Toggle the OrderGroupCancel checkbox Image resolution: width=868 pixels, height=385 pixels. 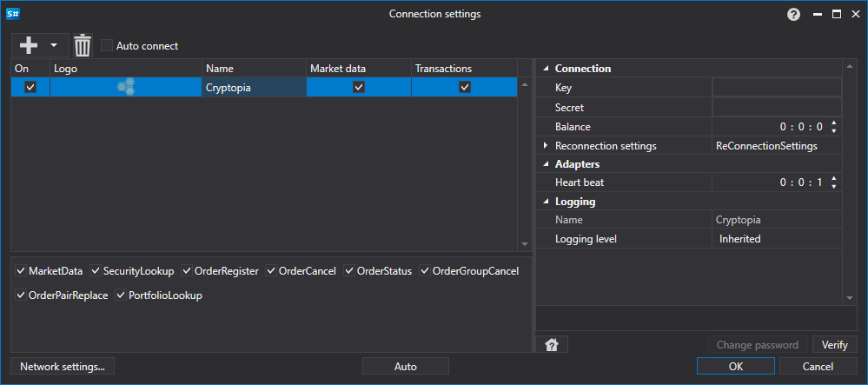(425, 271)
